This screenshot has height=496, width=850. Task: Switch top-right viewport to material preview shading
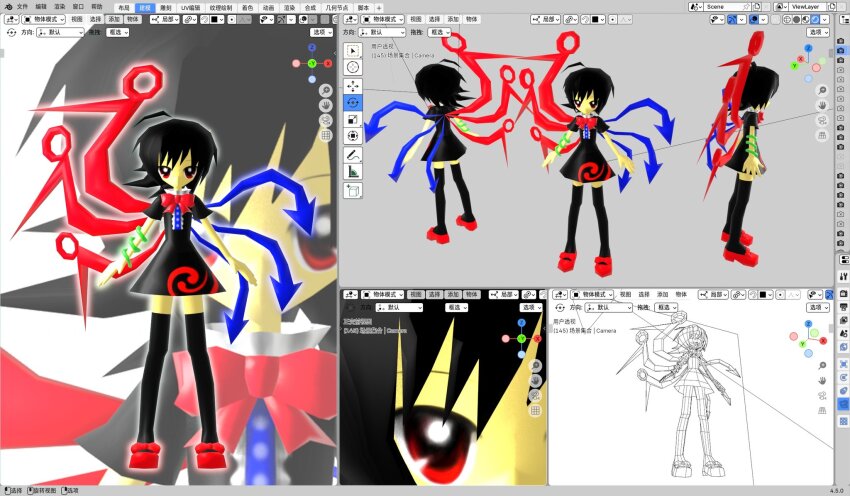806,20
